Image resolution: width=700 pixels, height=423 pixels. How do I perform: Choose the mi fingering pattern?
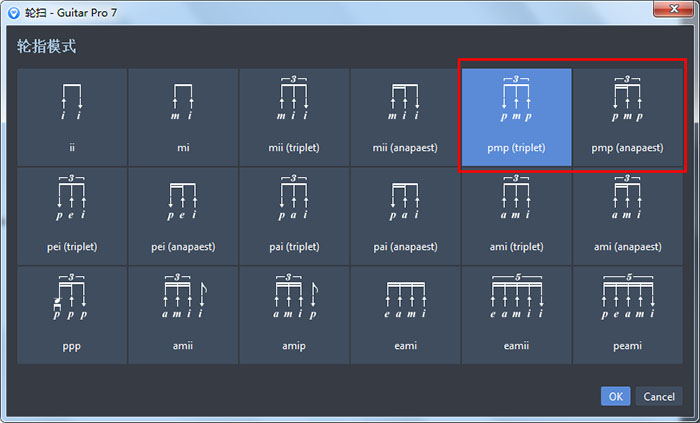[x=183, y=117]
